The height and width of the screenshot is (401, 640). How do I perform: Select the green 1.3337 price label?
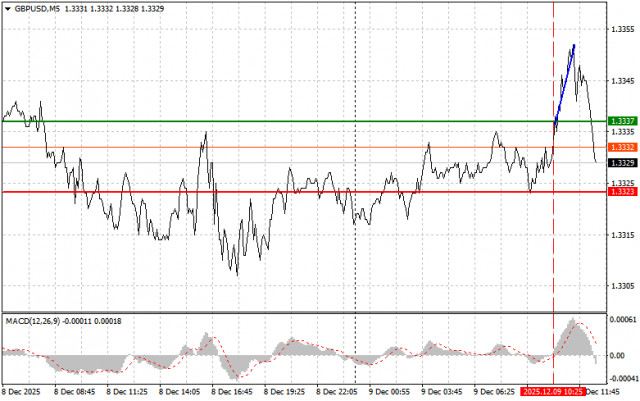pos(622,121)
